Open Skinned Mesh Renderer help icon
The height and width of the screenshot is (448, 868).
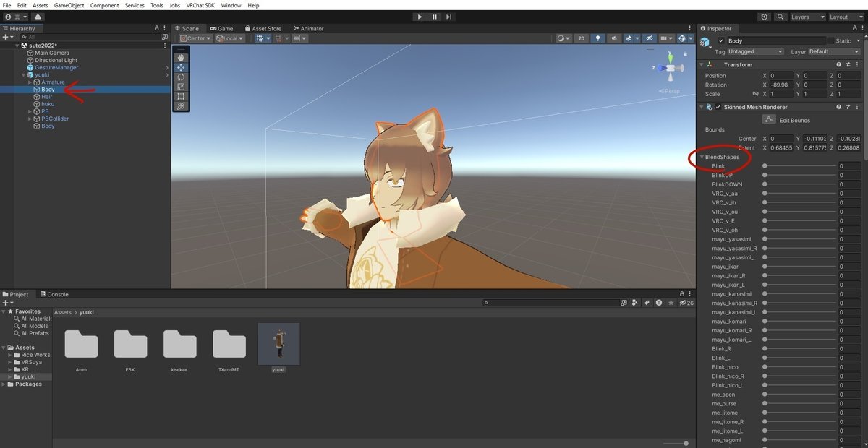[839, 107]
